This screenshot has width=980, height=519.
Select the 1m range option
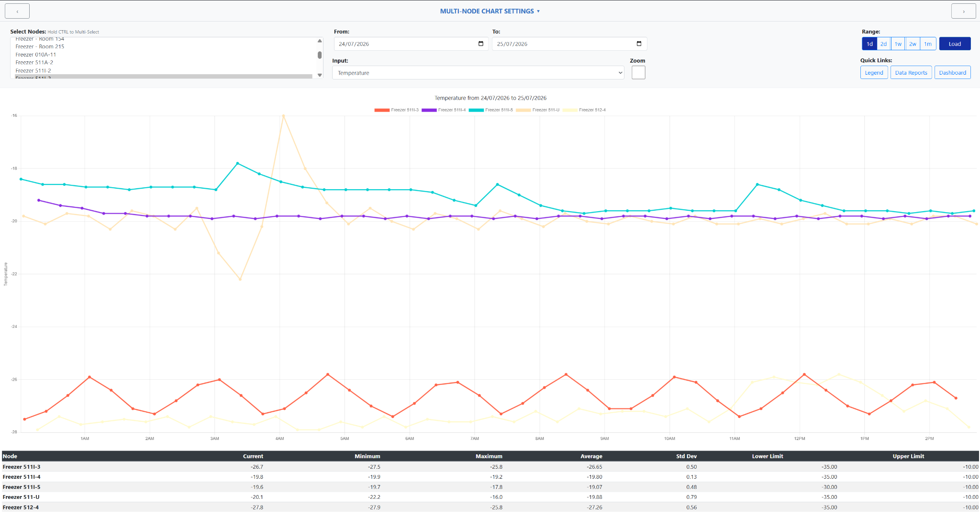tap(928, 44)
